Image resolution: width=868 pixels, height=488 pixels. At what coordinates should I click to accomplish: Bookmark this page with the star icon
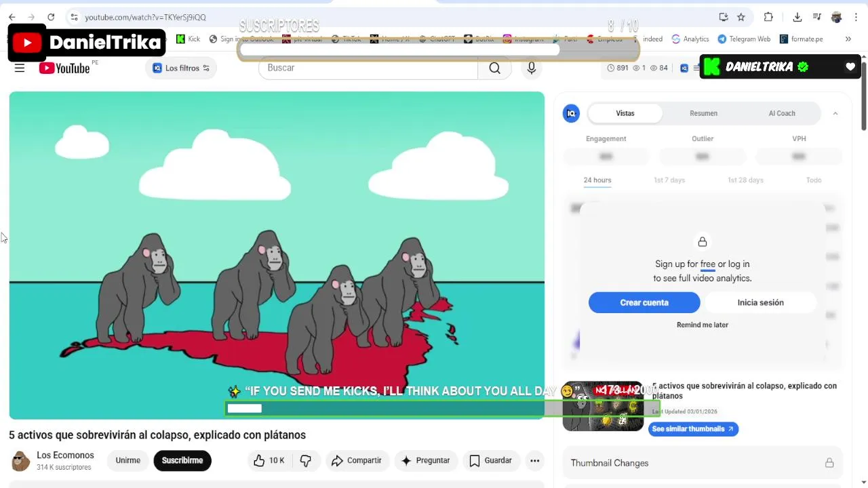coord(741,17)
